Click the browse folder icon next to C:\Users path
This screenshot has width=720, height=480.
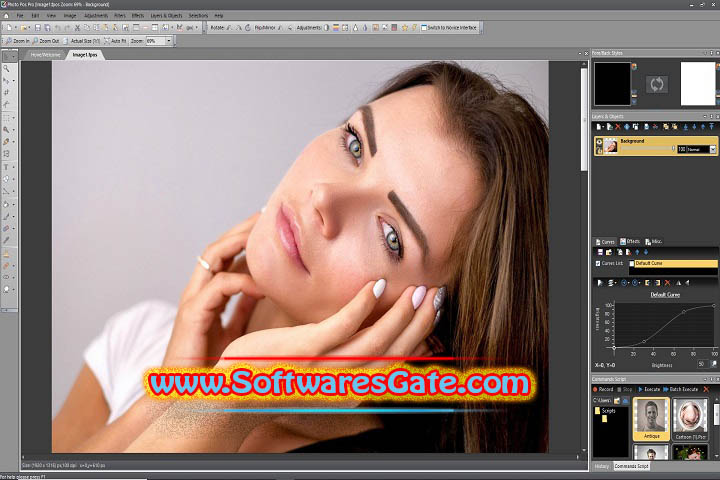coord(617,401)
